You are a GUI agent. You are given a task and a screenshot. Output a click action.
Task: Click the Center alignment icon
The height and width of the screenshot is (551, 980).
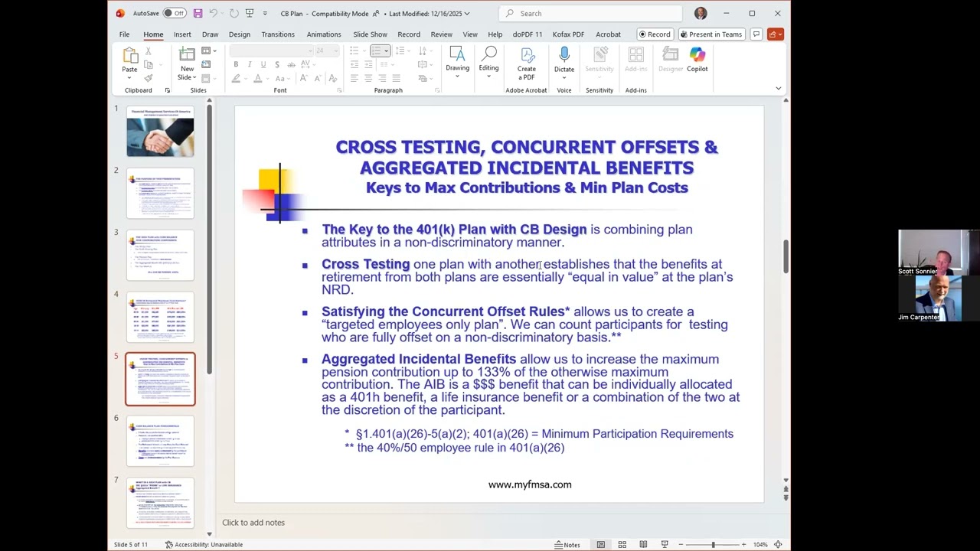click(x=367, y=79)
